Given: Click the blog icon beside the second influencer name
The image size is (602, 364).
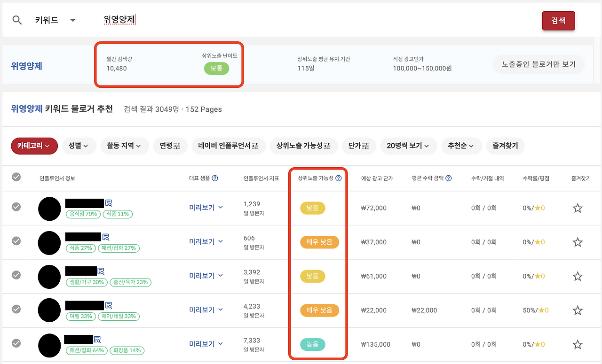Looking at the screenshot, I should [106, 237].
